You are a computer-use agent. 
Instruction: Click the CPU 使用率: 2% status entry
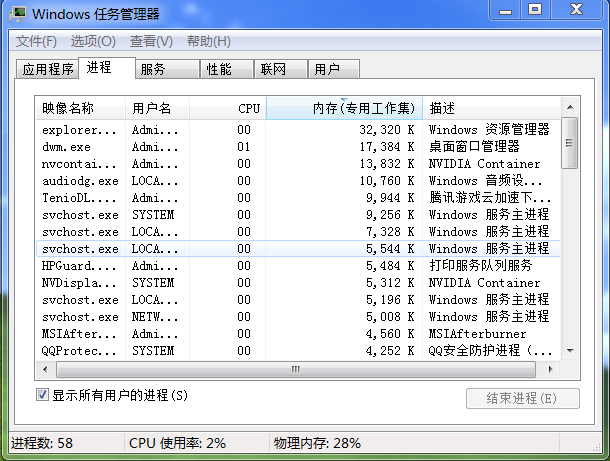[x=177, y=443]
